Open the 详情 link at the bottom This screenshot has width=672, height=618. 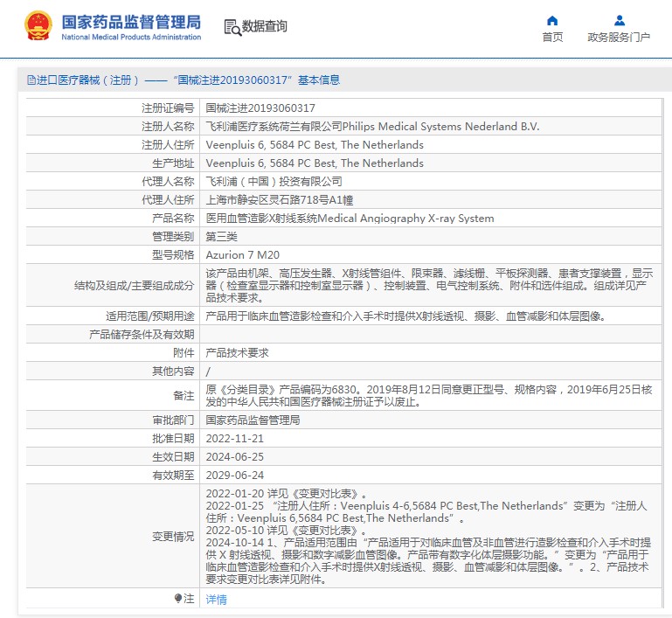click(x=216, y=600)
